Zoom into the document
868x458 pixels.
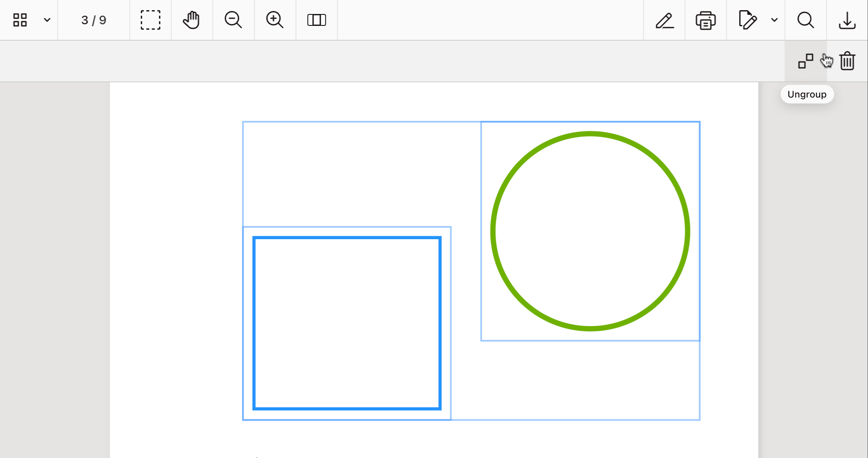tap(275, 20)
